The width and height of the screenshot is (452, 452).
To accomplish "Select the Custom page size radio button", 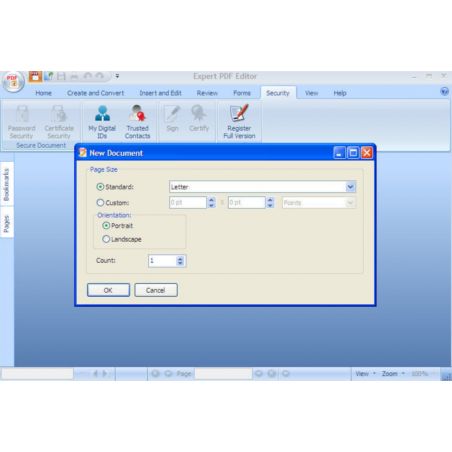I will [x=100, y=202].
